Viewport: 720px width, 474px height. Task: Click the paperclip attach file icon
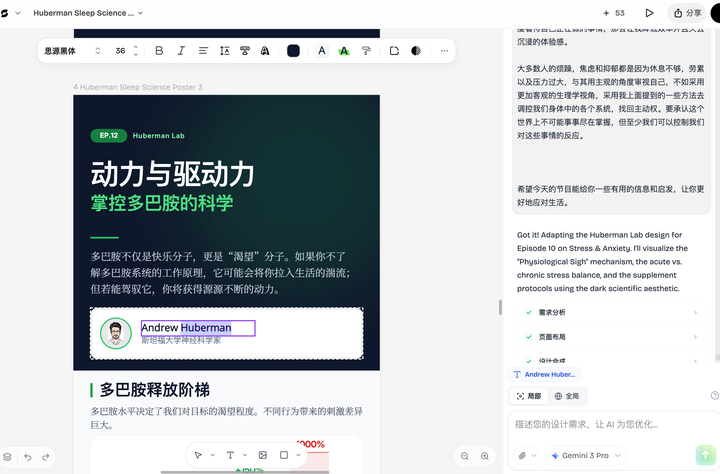(522, 456)
